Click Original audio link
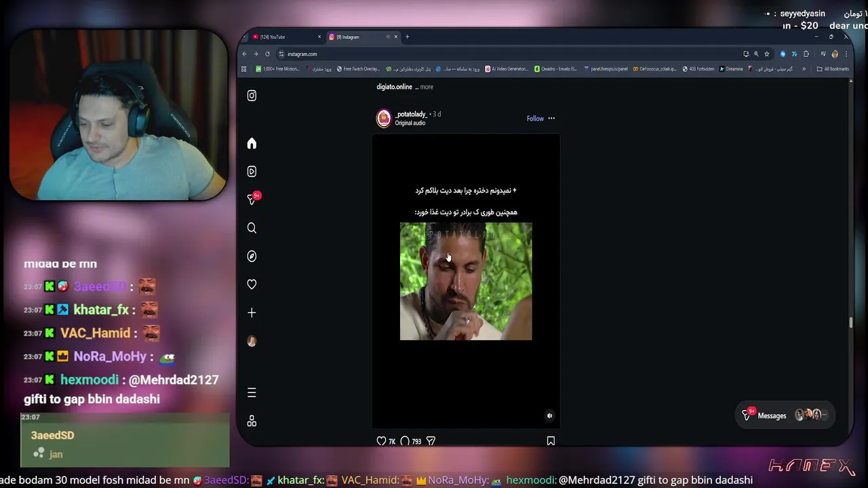The height and width of the screenshot is (488, 868). pyautogui.click(x=410, y=123)
